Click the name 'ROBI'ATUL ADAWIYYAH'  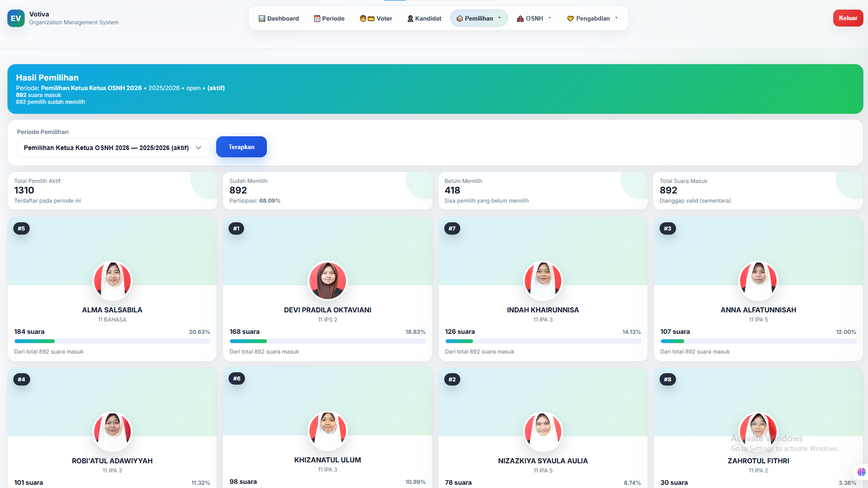(x=112, y=461)
